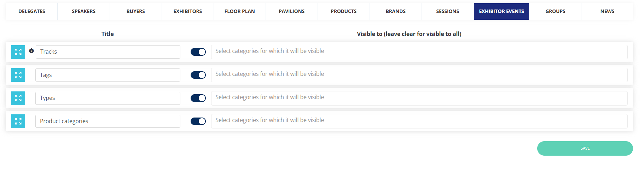Open visibility categories dropdown for Product categories
Screen dimensions: 644x174
pyautogui.click(x=419, y=121)
